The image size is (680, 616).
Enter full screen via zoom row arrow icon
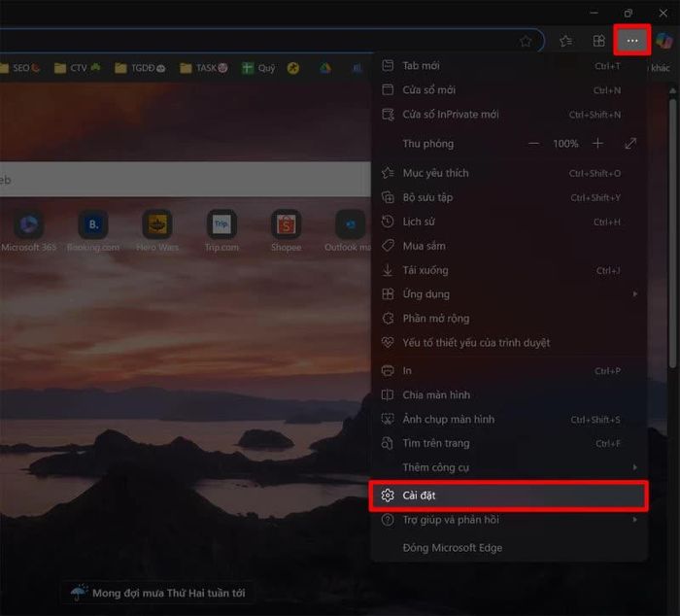click(x=630, y=144)
